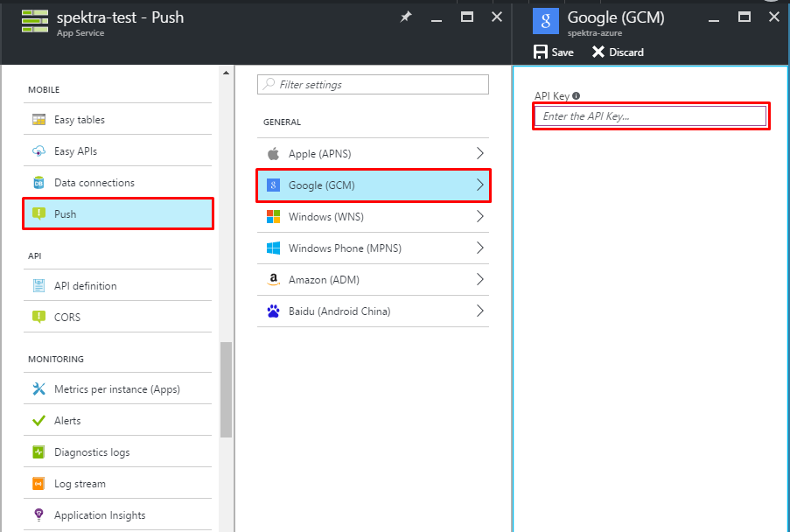Open Data connections menu item
Image resolution: width=790 pixels, height=532 pixels.
[x=117, y=182]
